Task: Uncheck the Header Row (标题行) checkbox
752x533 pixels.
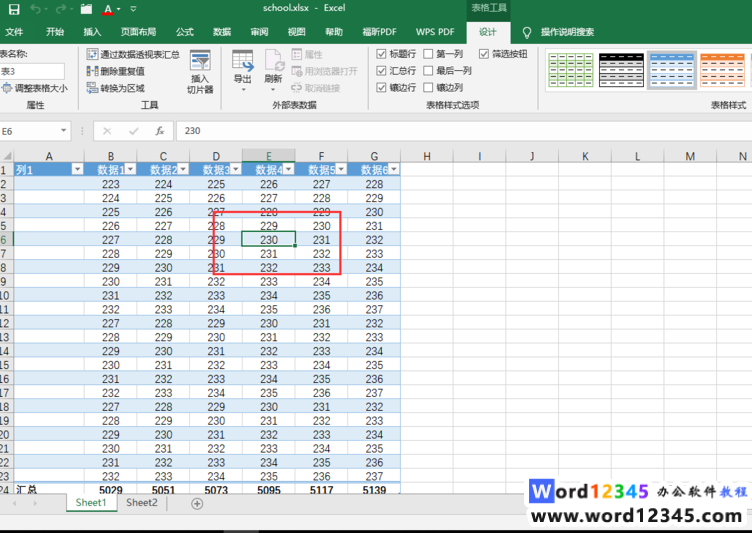Action: click(382, 54)
